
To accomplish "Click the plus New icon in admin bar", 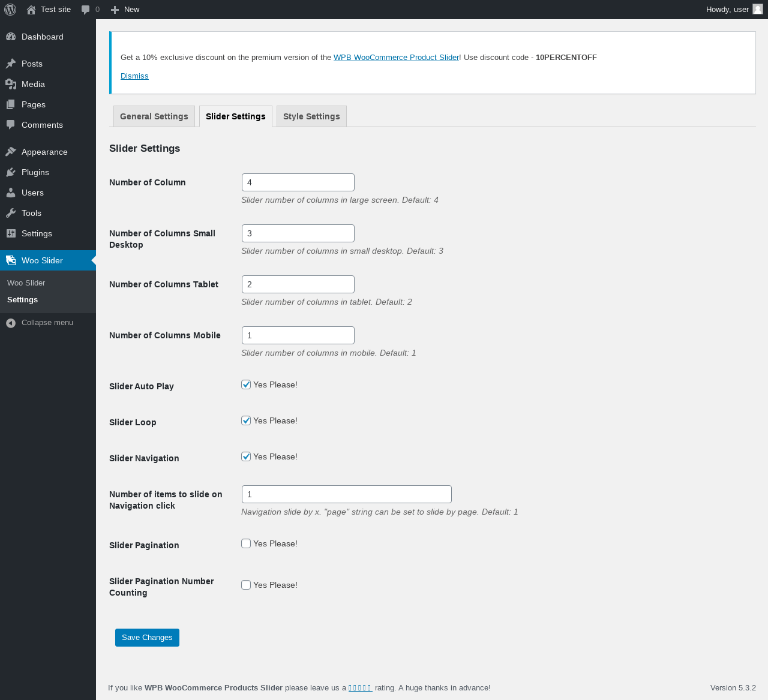I will 115,10.
